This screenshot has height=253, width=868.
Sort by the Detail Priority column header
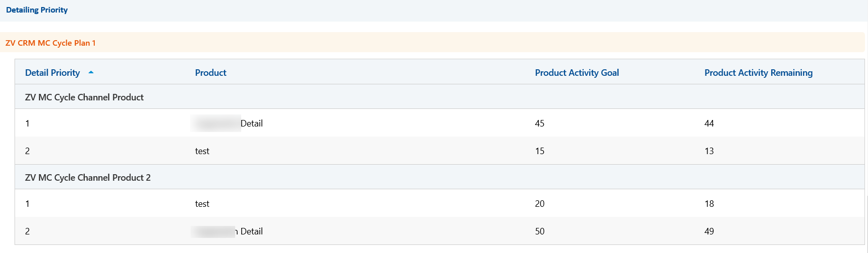coord(53,73)
